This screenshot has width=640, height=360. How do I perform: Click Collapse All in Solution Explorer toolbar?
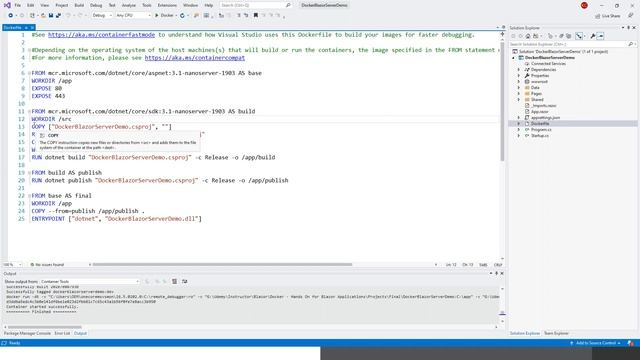560,36
